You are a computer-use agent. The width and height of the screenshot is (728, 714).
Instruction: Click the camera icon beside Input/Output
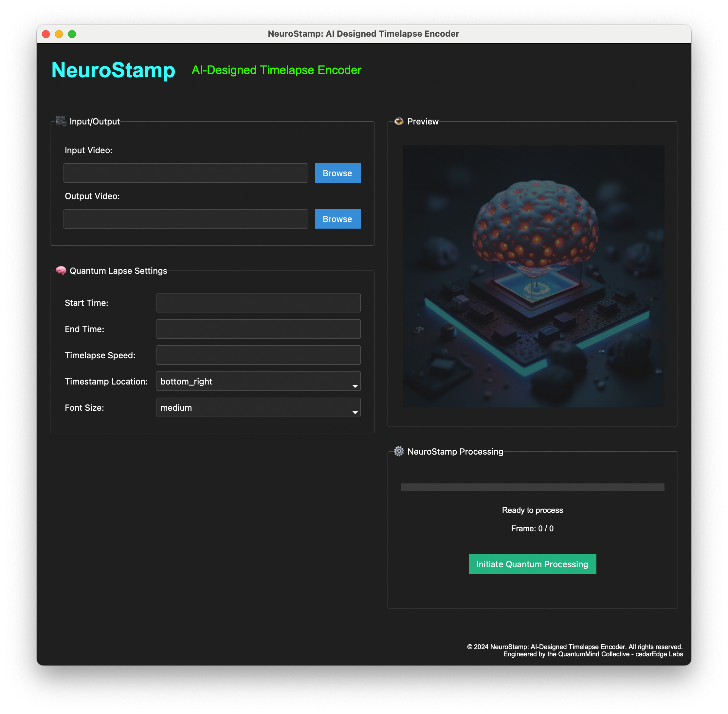tap(61, 121)
